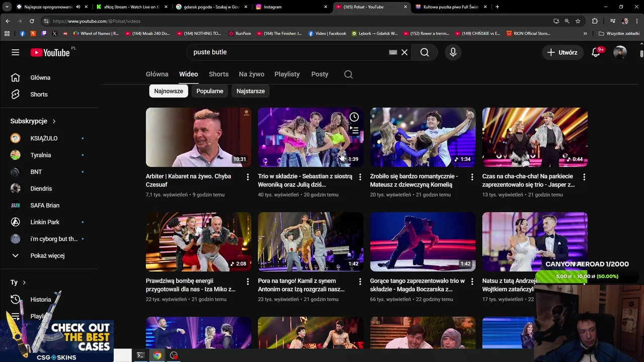Show more bookmarks with the double chevron
The width and height of the screenshot is (644, 362).
[585, 34]
